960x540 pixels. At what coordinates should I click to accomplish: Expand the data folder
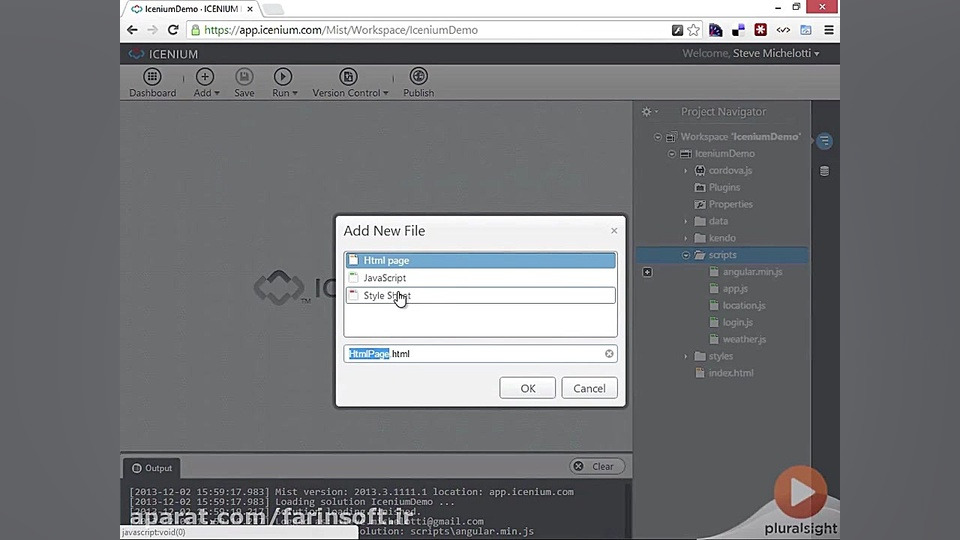point(686,222)
